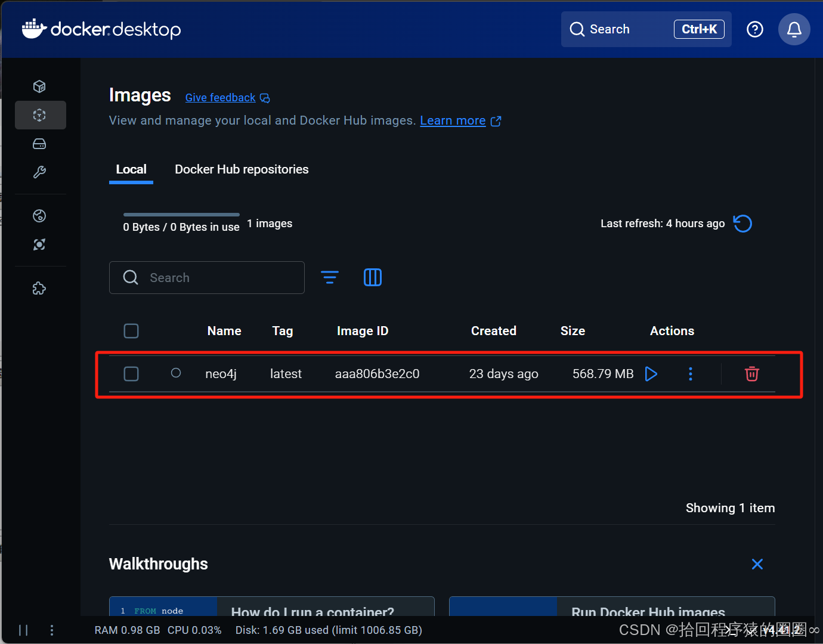
Task: Click the global Search box in header
Action: 646,29
